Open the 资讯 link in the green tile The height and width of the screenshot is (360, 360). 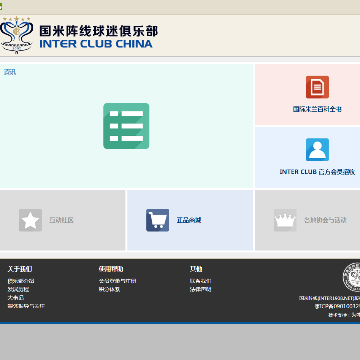click(x=10, y=72)
